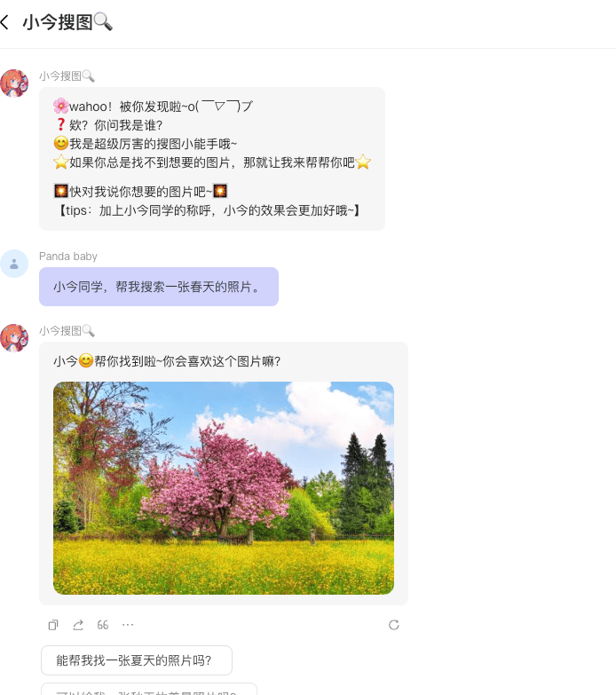Share the bot's reply with arrow icon

click(x=78, y=625)
